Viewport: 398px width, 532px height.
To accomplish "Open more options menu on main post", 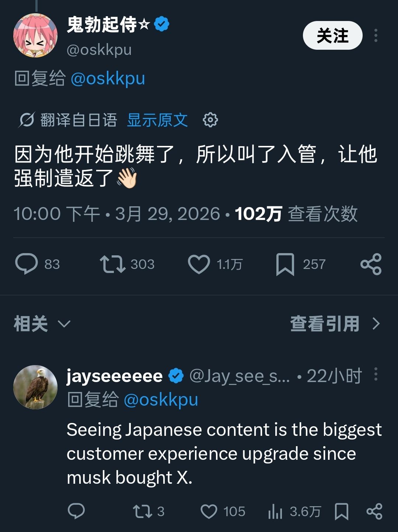I will pyautogui.click(x=376, y=35).
